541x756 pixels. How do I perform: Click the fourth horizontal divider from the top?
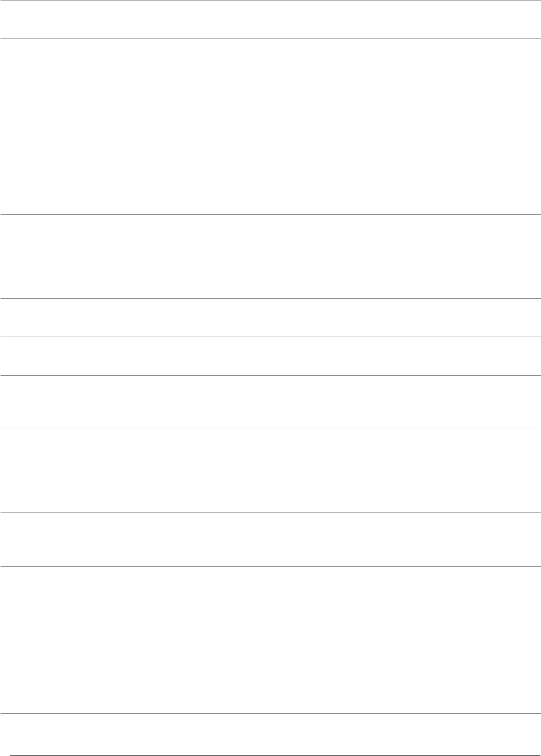point(270,337)
